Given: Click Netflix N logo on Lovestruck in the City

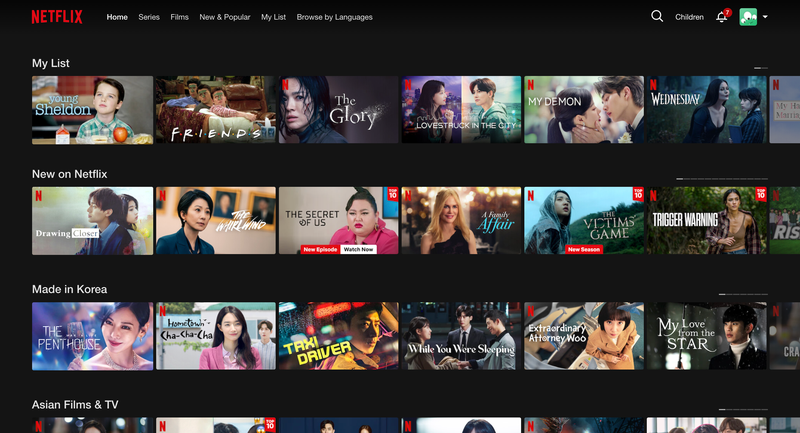Looking at the screenshot, I should [408, 84].
